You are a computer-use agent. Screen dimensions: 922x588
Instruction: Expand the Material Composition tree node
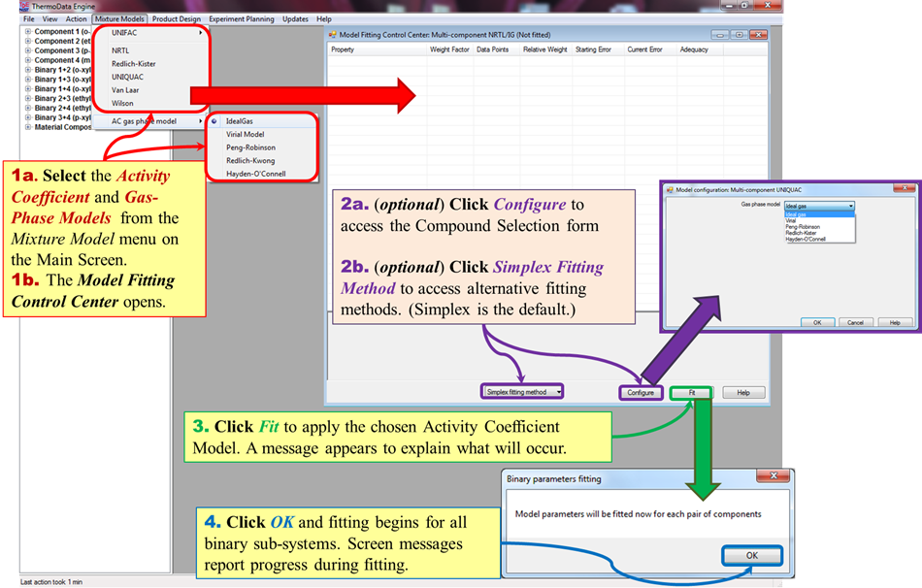(27, 126)
